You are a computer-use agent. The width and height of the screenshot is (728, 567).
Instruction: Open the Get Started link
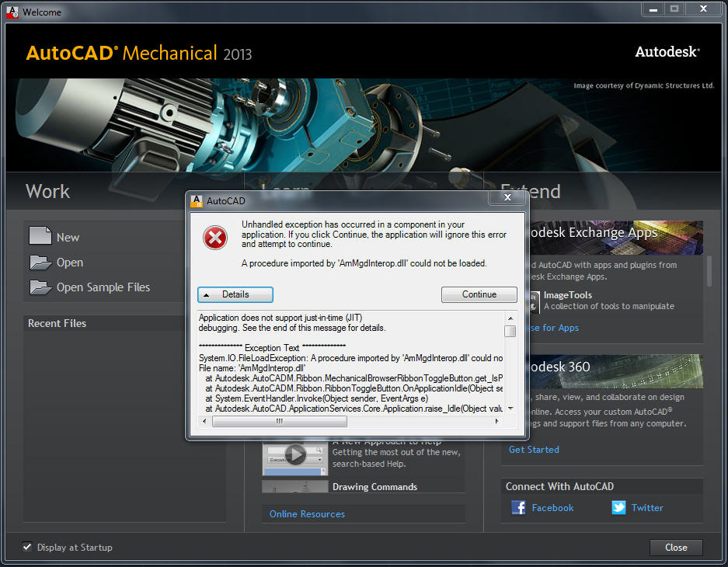pyautogui.click(x=534, y=450)
